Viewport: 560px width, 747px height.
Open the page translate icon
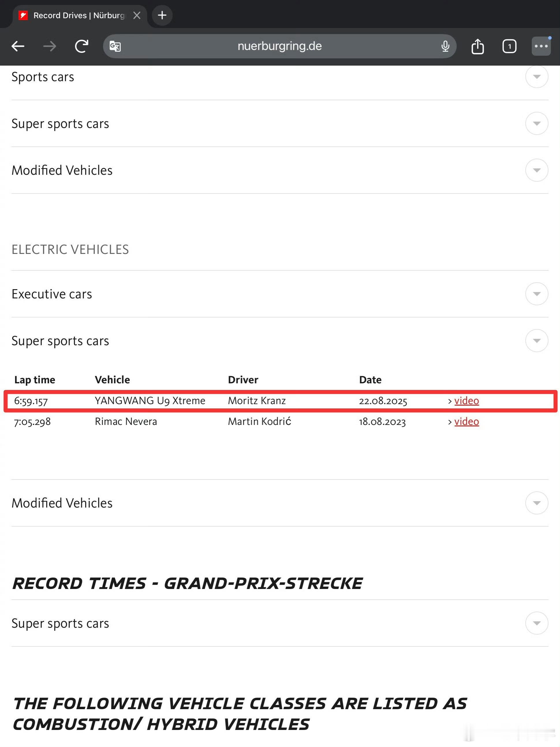(x=115, y=46)
